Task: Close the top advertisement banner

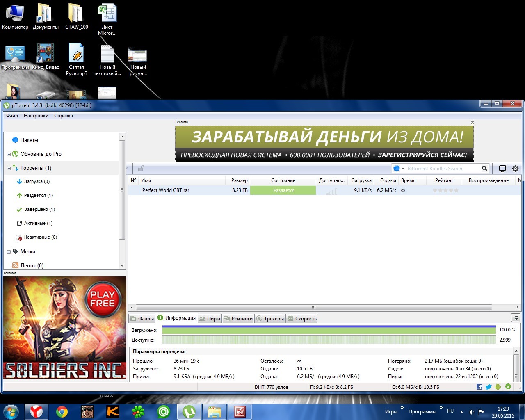Action: 472,122
